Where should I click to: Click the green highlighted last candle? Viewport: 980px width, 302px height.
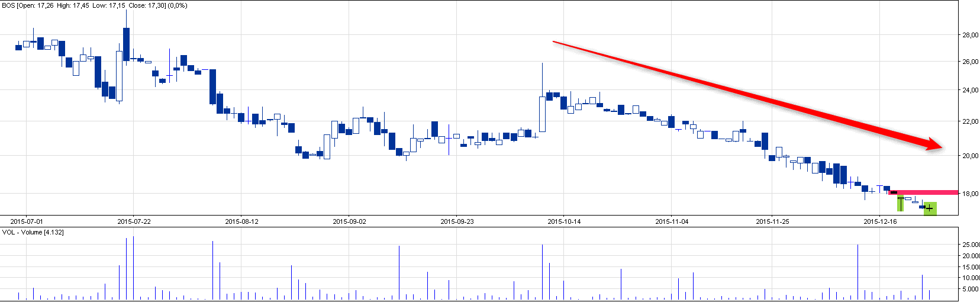[930, 208]
